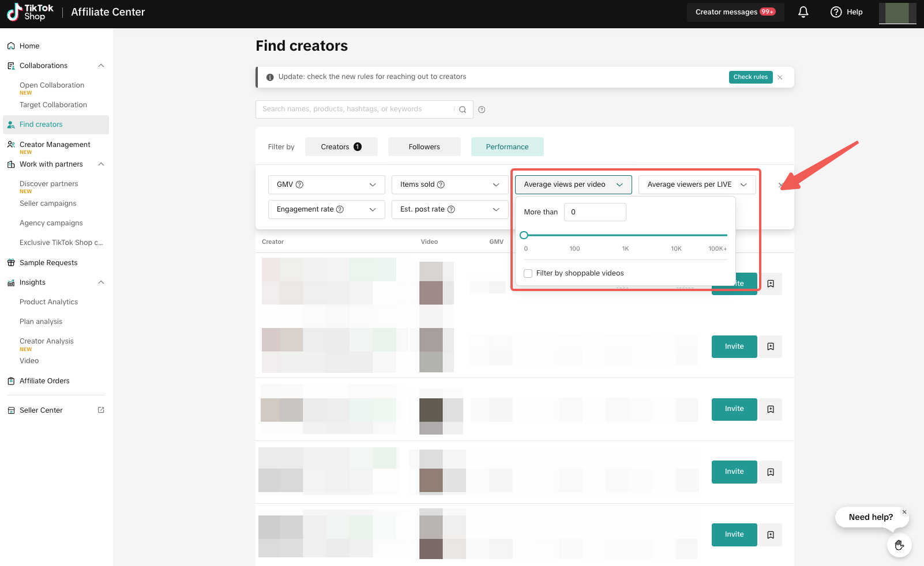Viewport: 924px width, 566px height.
Task: Click the Check rules button
Action: pos(750,77)
